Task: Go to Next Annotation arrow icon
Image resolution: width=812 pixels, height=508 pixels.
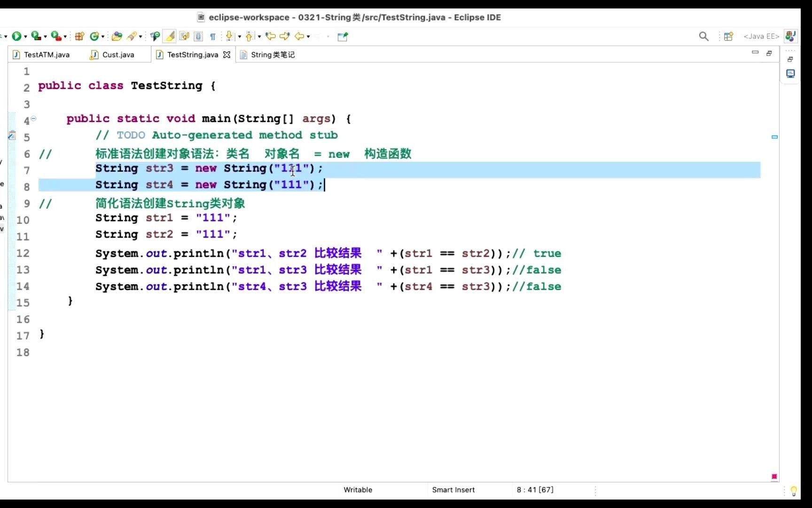Action: coord(230,36)
